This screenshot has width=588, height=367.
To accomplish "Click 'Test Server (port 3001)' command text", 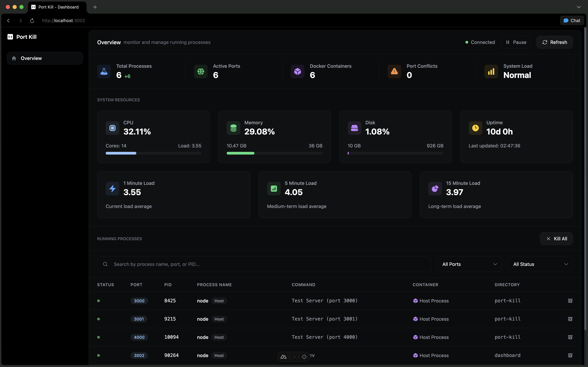I will pos(325,319).
